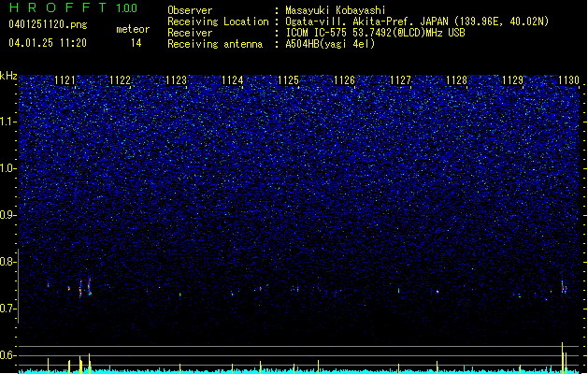Click the 'Receiver' field label
This screenshot has width=588, height=374.
(x=190, y=33)
